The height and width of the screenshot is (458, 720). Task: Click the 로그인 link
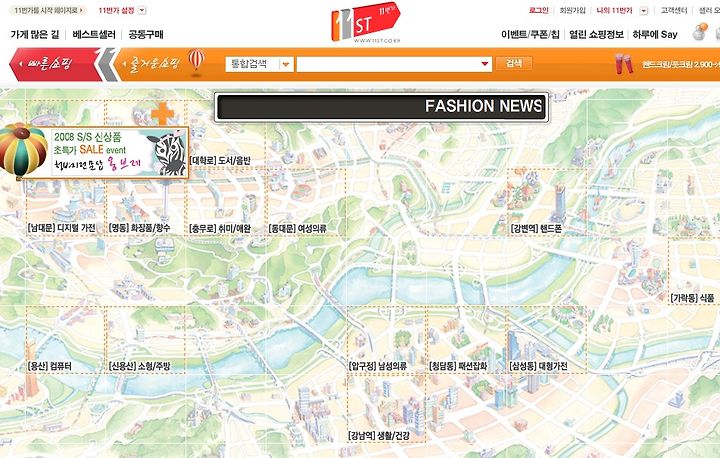(x=539, y=10)
